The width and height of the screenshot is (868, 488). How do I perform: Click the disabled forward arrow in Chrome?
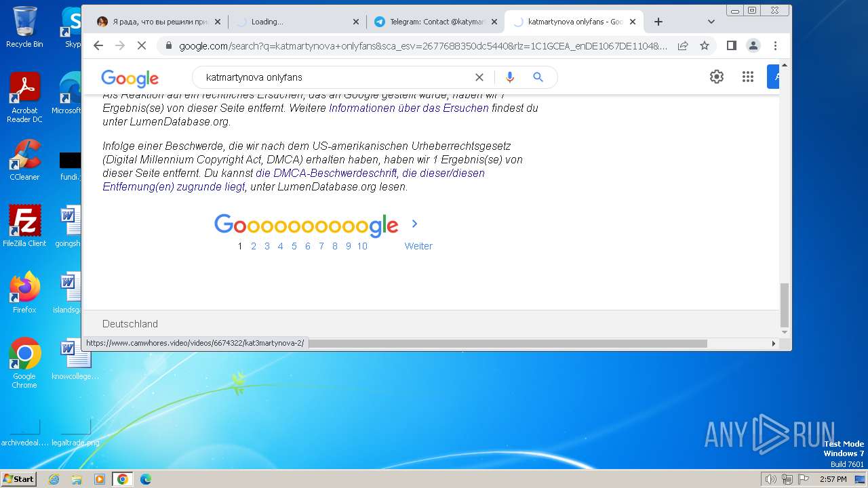tap(120, 45)
